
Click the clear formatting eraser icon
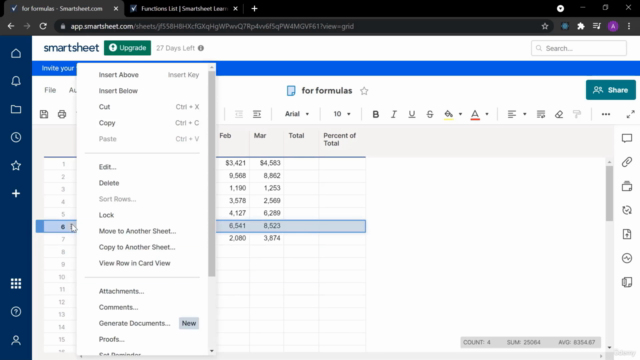pyautogui.click(x=559, y=114)
